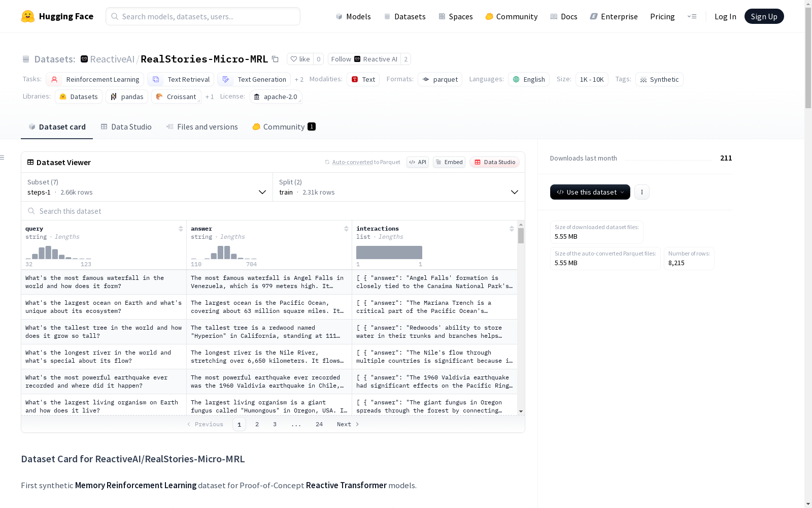Go to Models in navigation

(353, 16)
